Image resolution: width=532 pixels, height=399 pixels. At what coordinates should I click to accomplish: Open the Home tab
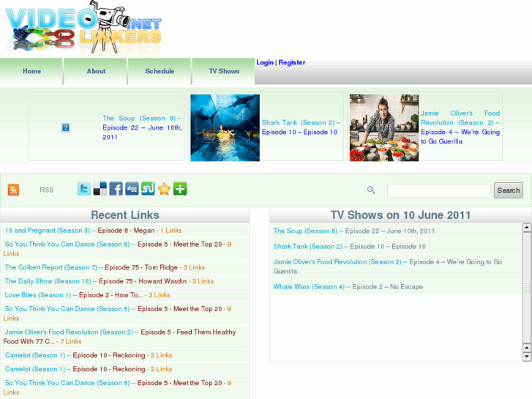pos(31,71)
